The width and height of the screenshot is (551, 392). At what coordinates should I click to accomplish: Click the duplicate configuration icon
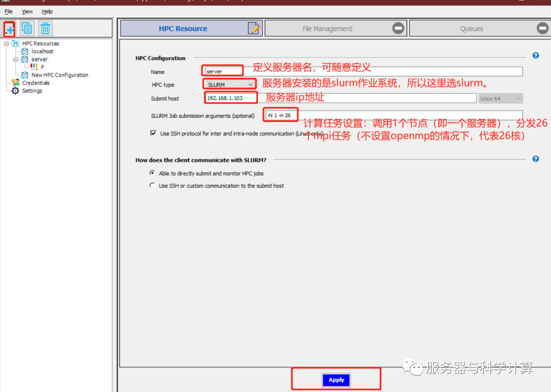[27, 28]
